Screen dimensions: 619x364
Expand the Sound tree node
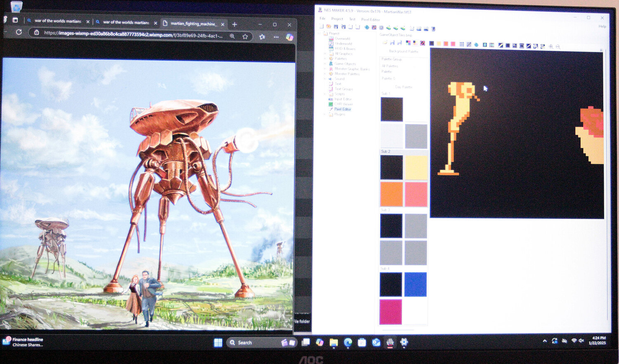pos(325,79)
